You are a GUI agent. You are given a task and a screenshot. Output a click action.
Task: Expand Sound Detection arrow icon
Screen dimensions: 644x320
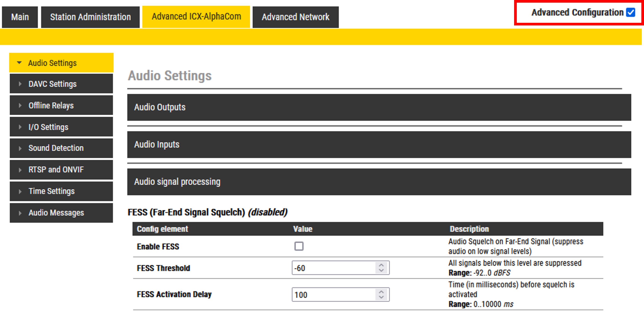coord(20,148)
